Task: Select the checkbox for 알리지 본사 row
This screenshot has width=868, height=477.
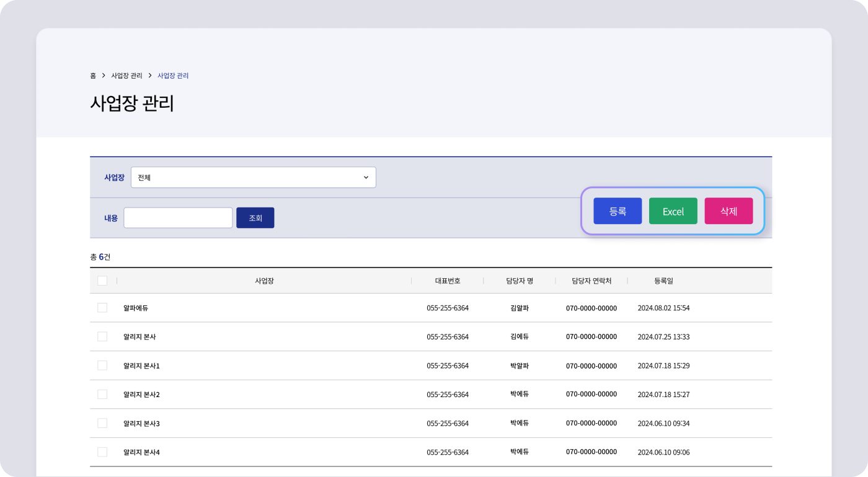Action: [x=102, y=336]
